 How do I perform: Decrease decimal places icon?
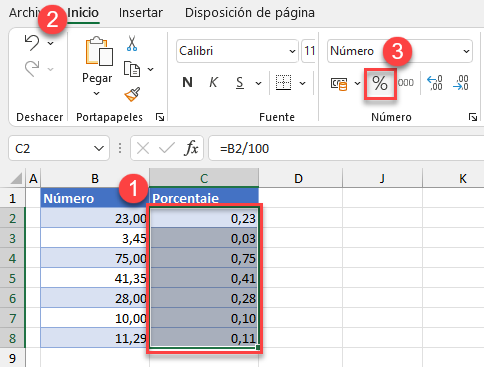click(461, 83)
